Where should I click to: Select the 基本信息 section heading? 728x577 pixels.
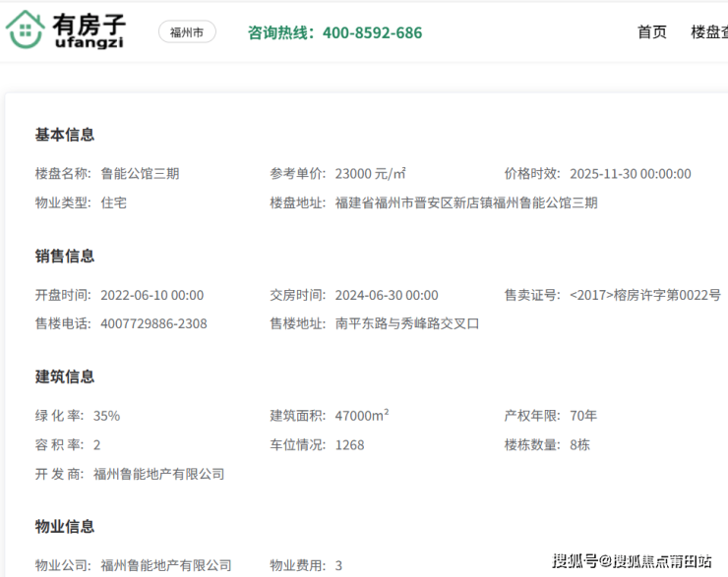pos(65,135)
